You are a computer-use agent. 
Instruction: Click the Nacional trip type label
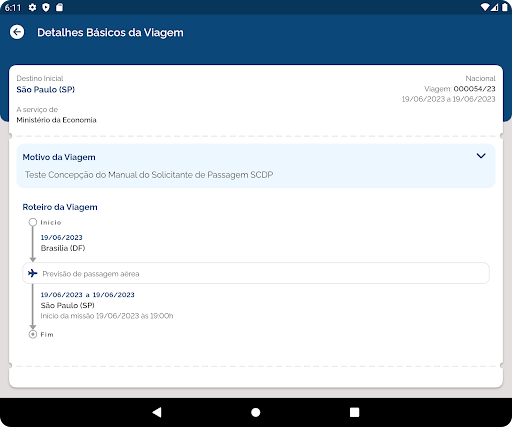[x=480, y=78]
